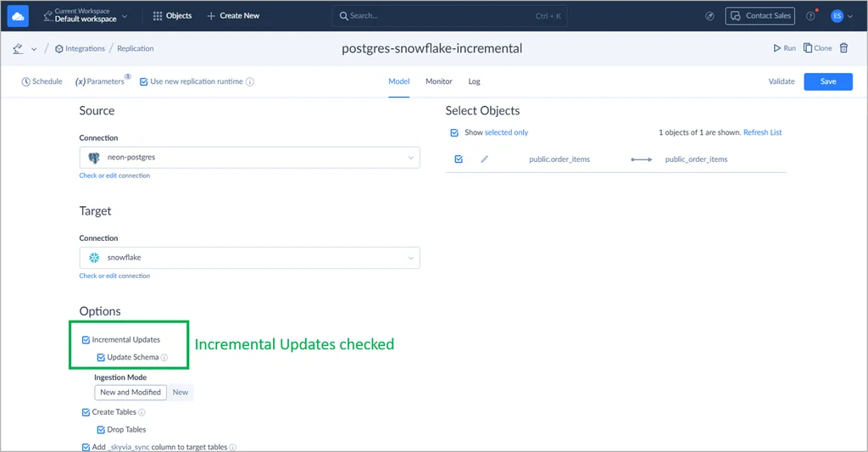
Task: Open the target connection snowflake dropdown
Action: [x=250, y=258]
